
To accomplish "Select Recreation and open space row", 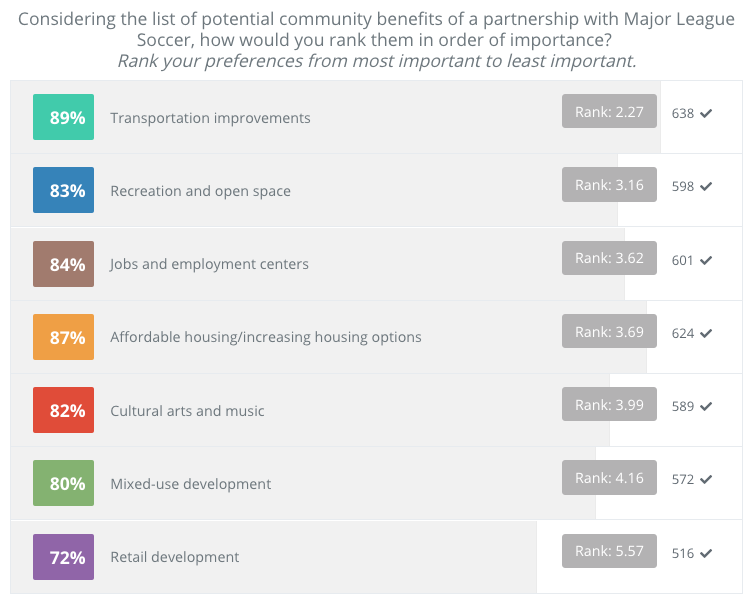I will 200,191.
